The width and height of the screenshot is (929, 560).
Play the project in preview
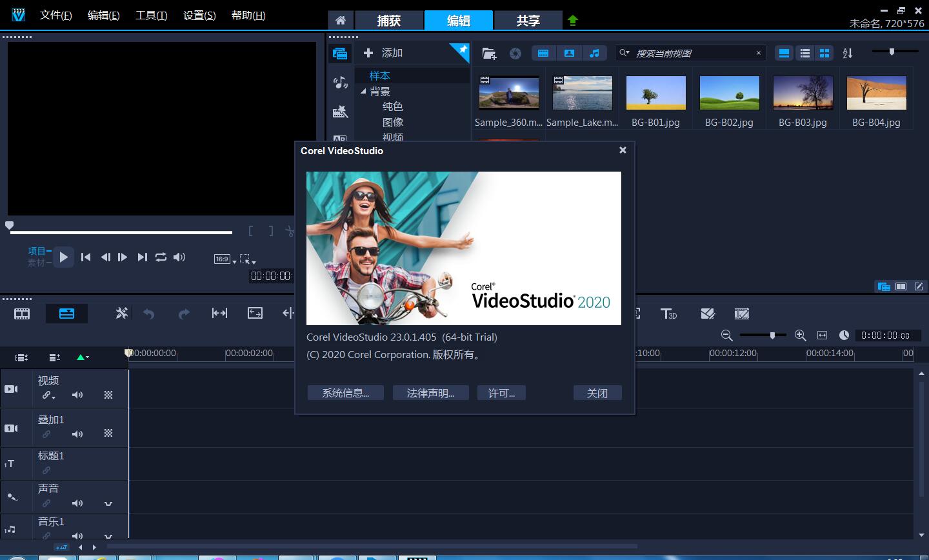[x=63, y=257]
